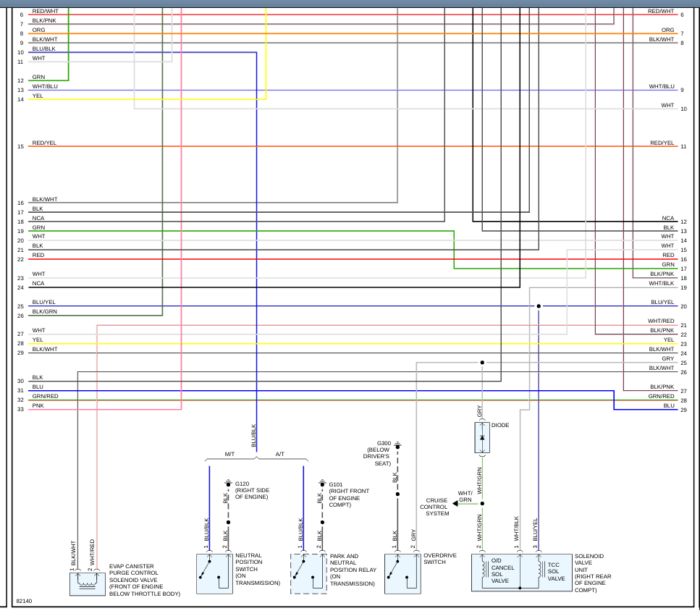Click the YEL wire label on pin 14
700x616 pixels.
[x=38, y=96]
